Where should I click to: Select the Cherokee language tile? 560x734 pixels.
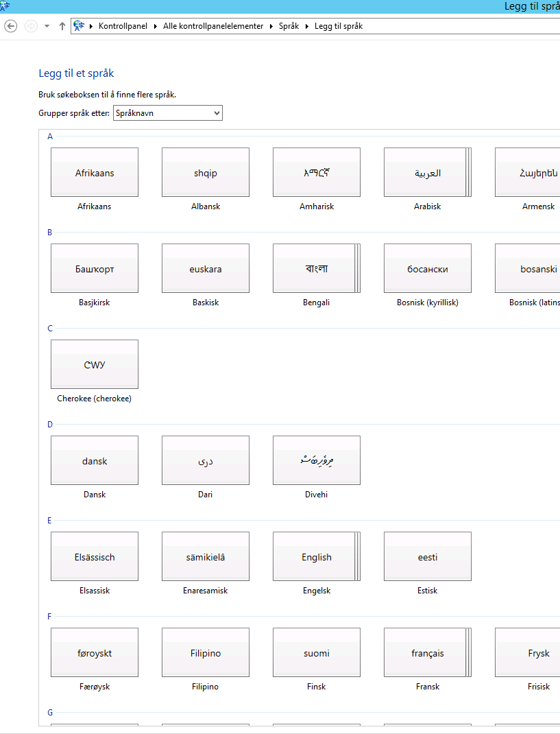(x=95, y=364)
